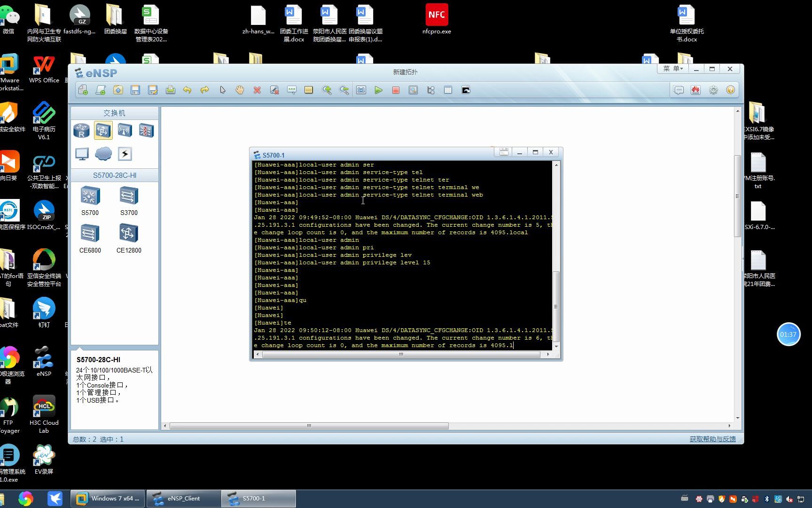Click the Undo arrow icon
812x508 pixels.
pyautogui.click(x=187, y=90)
